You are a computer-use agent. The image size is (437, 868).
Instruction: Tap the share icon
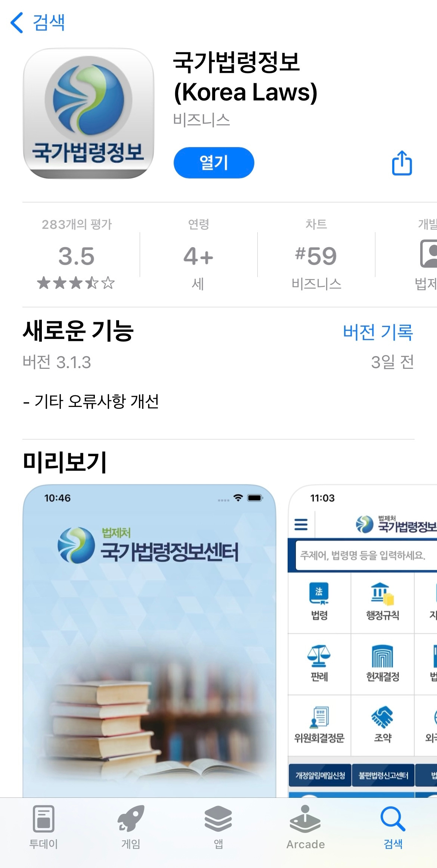coord(402,163)
